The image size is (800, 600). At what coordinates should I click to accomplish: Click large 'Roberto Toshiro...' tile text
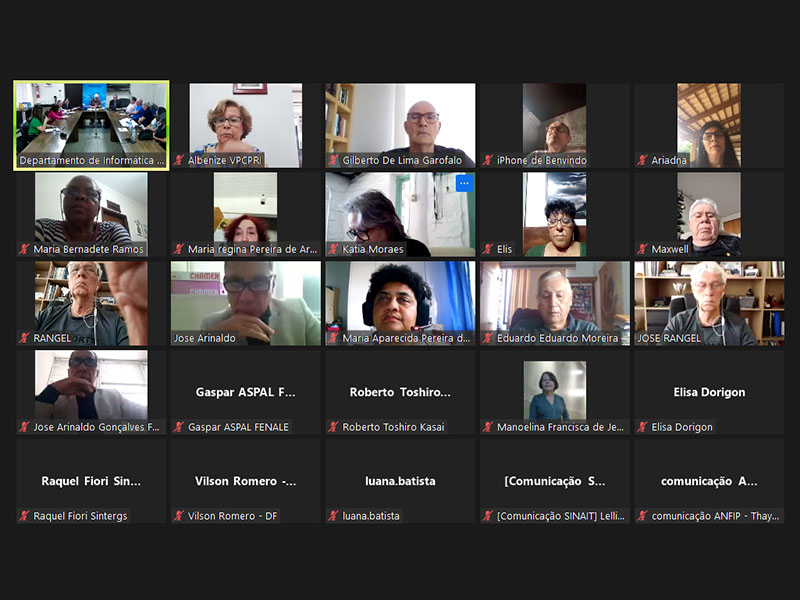coord(400,392)
